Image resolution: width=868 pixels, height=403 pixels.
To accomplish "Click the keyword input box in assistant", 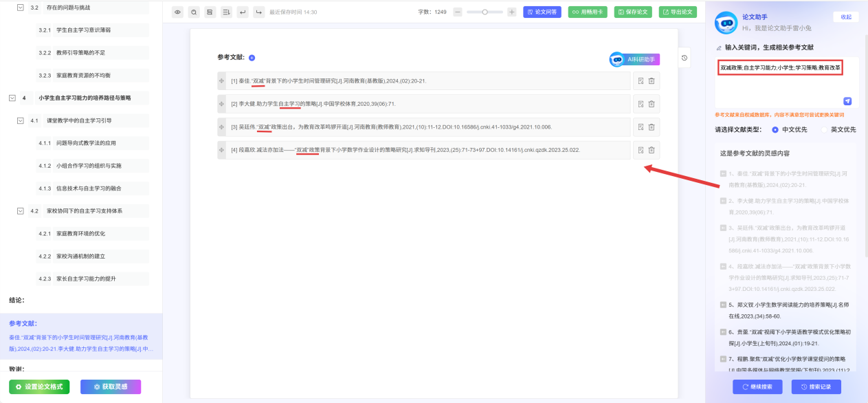I will pos(787,83).
